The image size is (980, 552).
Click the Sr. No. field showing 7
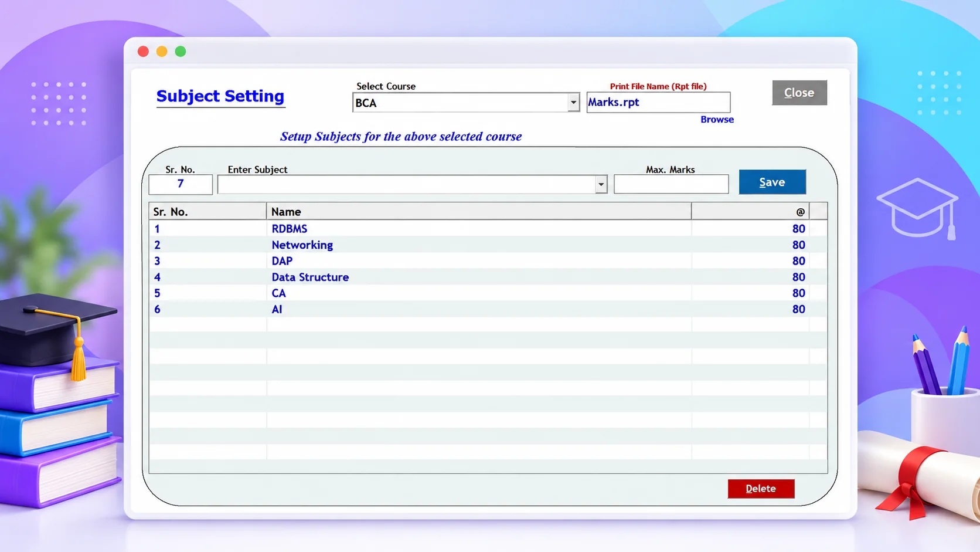pyautogui.click(x=181, y=184)
